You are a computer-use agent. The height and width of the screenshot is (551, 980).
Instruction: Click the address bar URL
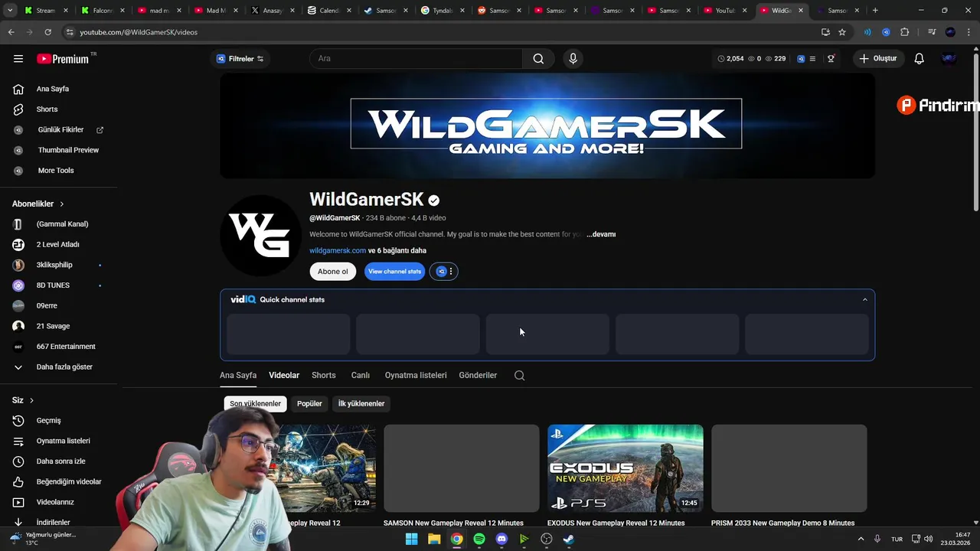139,32
